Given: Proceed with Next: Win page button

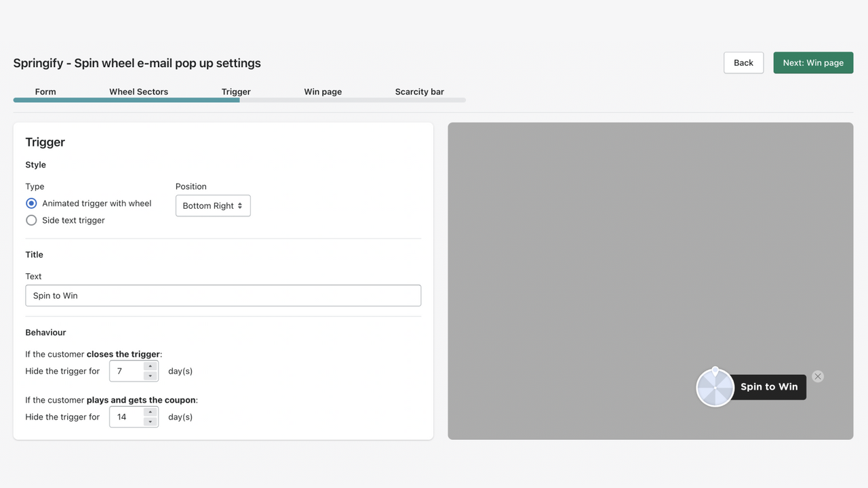Looking at the screenshot, I should click(813, 62).
